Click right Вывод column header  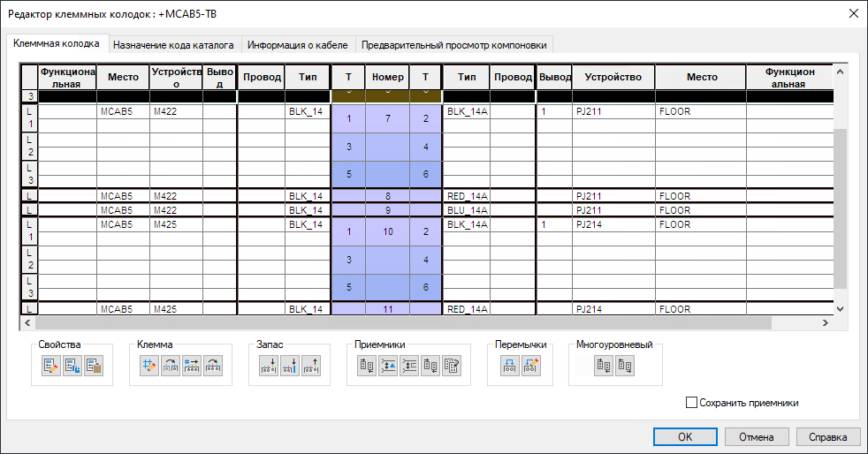555,77
